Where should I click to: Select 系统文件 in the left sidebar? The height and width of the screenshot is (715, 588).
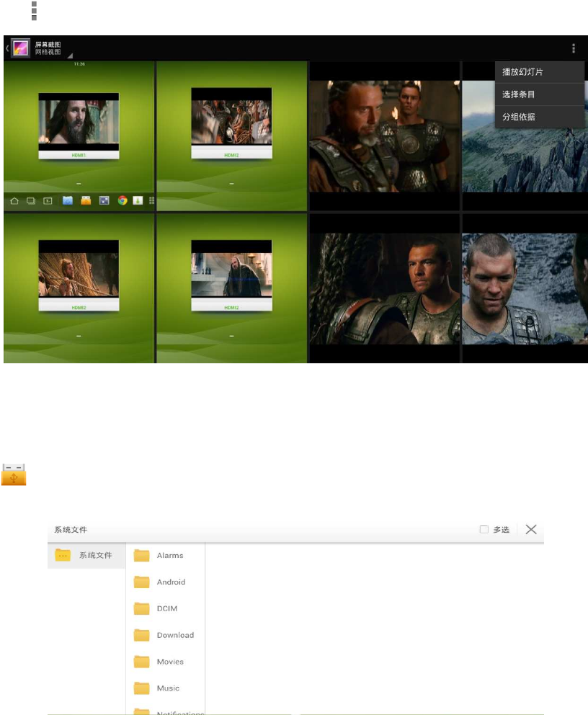(86, 556)
